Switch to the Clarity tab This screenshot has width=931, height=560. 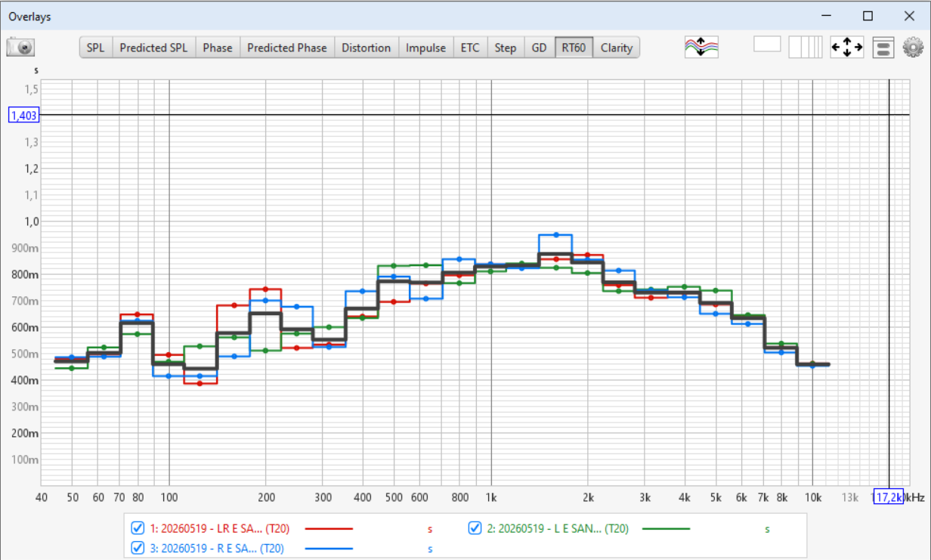[x=617, y=48]
